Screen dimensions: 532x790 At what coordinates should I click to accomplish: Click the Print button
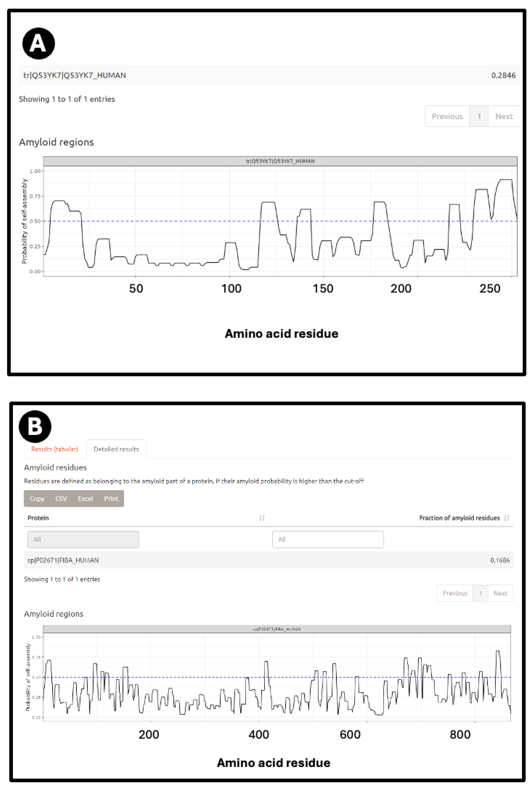pyautogui.click(x=111, y=498)
